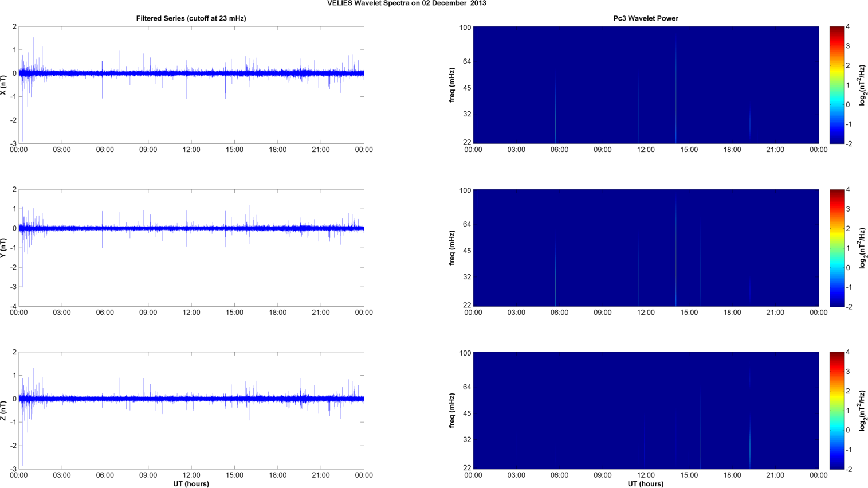Click the 64 frequency tick on the middle spectrogram
This screenshot has height=488, width=868.
tap(467, 224)
